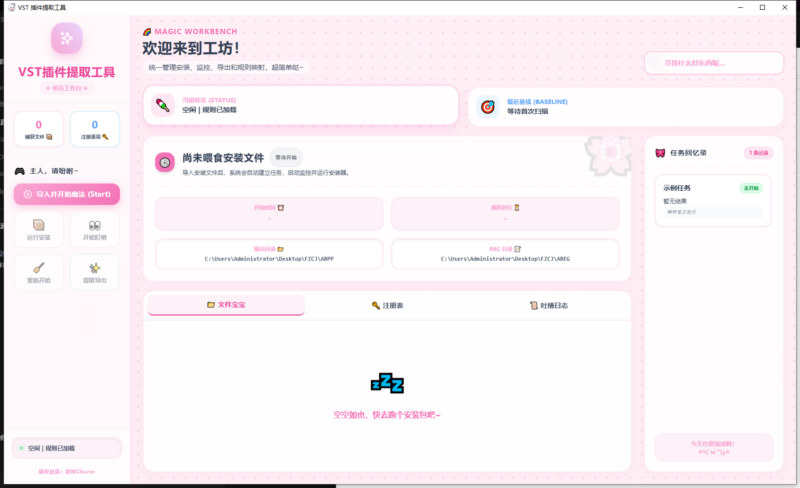The image size is (800, 488).
Task: Click the green 未开始 status tag
Action: coord(751,188)
